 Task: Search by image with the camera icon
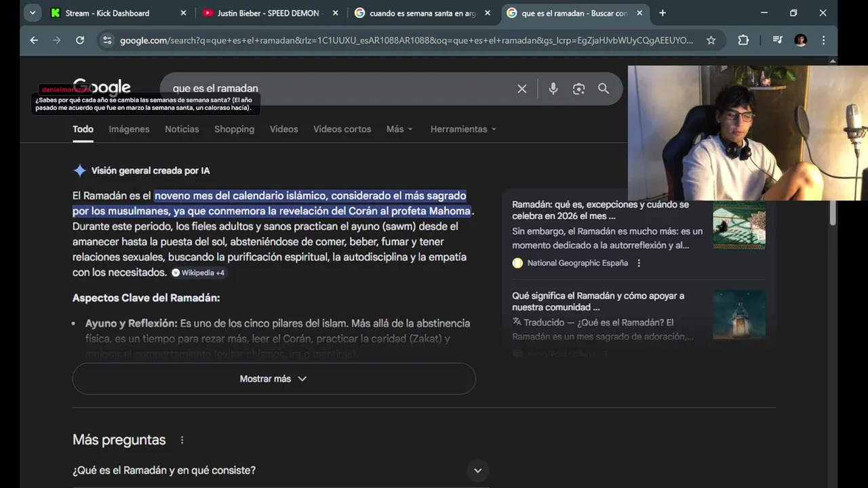click(x=578, y=89)
